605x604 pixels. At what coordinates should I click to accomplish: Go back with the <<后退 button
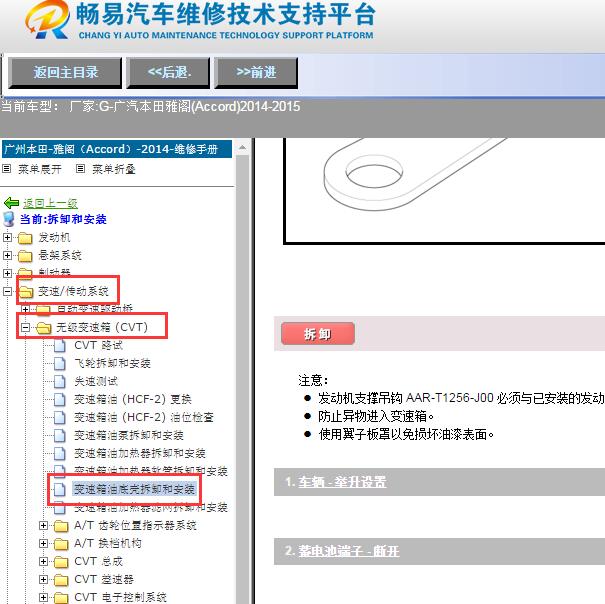(169, 73)
